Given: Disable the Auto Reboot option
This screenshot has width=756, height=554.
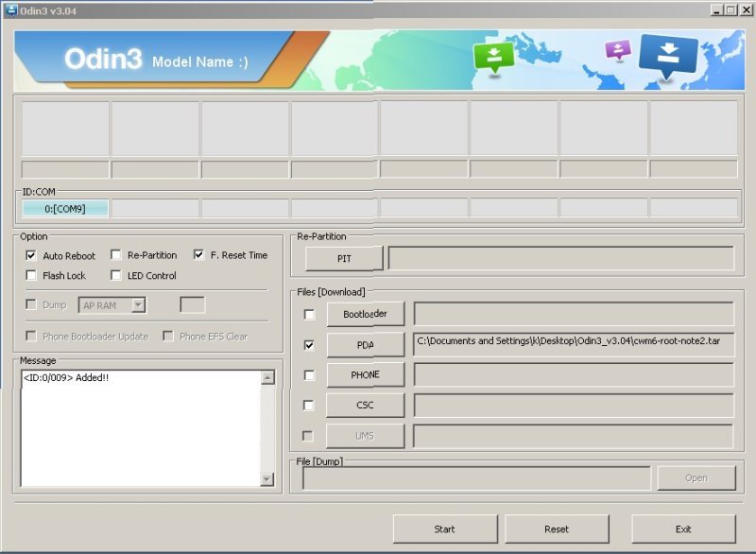Looking at the screenshot, I should (x=31, y=255).
